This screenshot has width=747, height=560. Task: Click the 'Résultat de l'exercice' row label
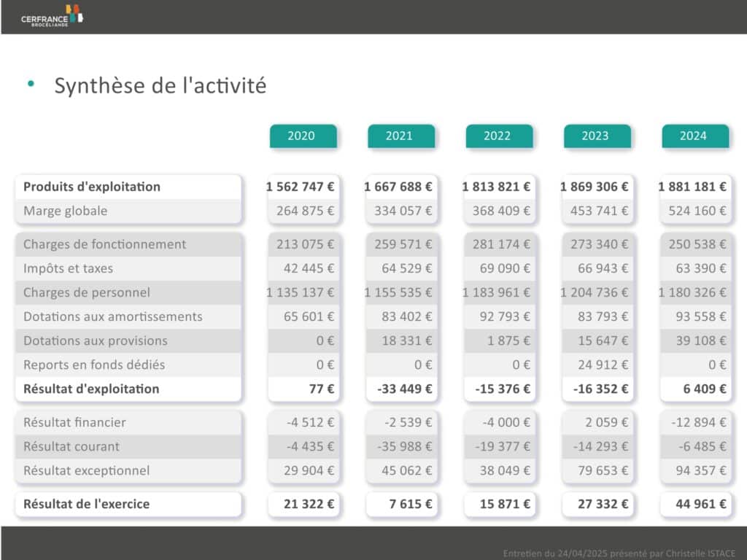click(x=87, y=504)
